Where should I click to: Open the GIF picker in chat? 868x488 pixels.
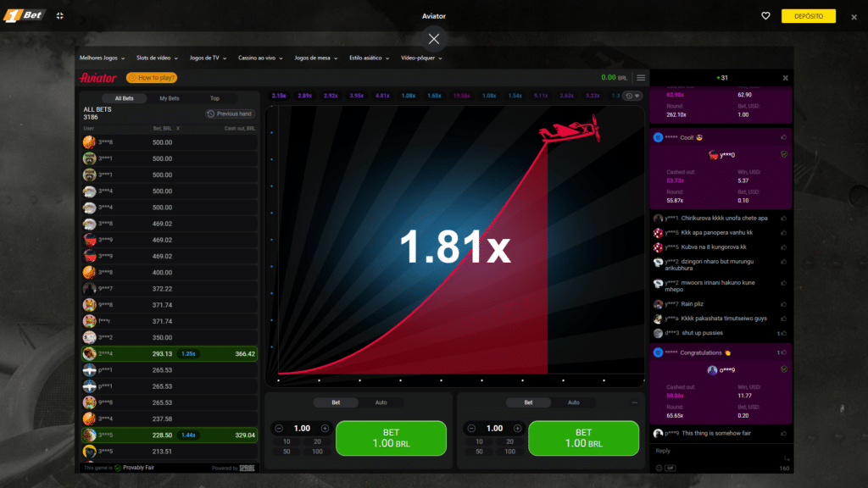[670, 468]
